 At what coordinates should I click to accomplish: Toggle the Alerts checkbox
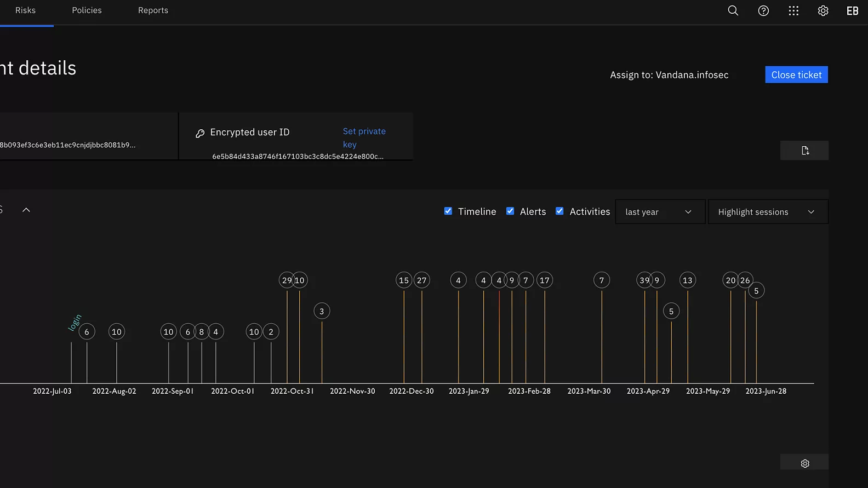point(510,211)
